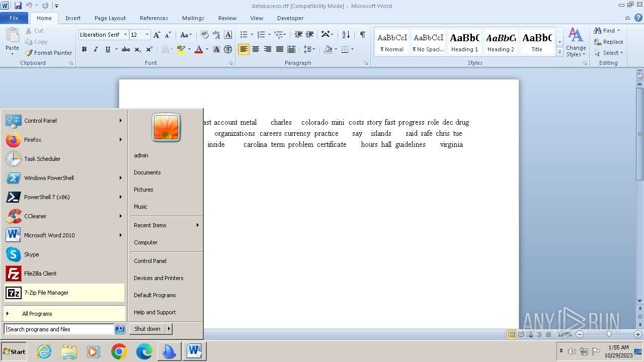The image size is (644, 362).
Task: Click the Search programs and files box
Action: pyautogui.click(x=59, y=329)
